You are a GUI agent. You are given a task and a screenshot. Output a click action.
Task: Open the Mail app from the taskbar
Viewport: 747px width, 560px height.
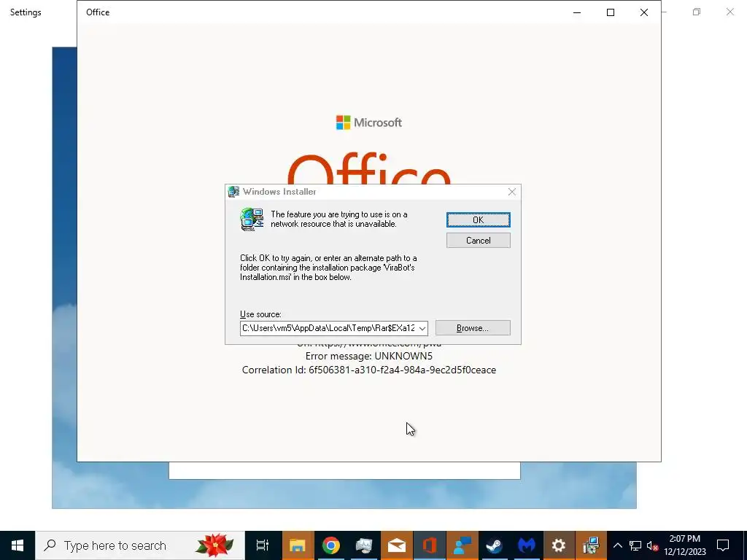(x=397, y=545)
